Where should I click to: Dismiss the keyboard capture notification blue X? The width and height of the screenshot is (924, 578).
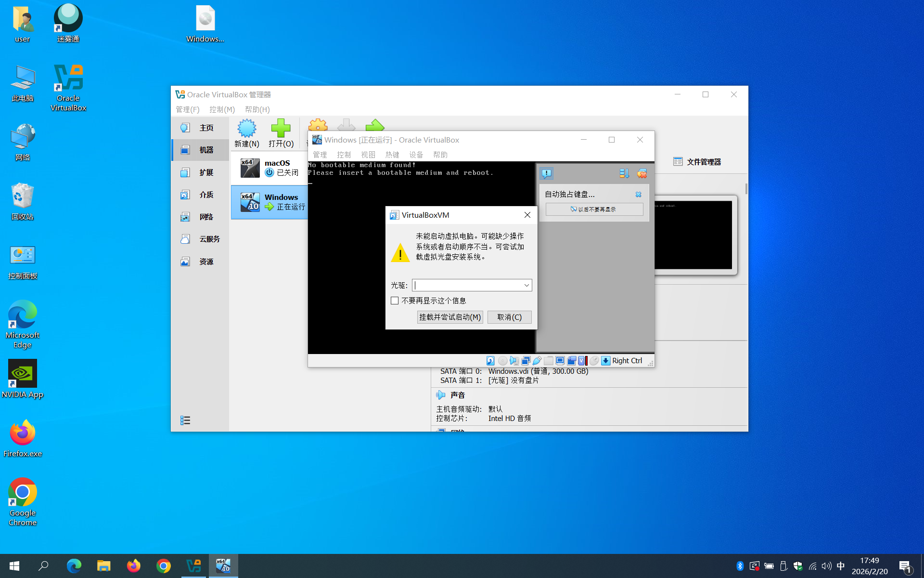tap(638, 195)
